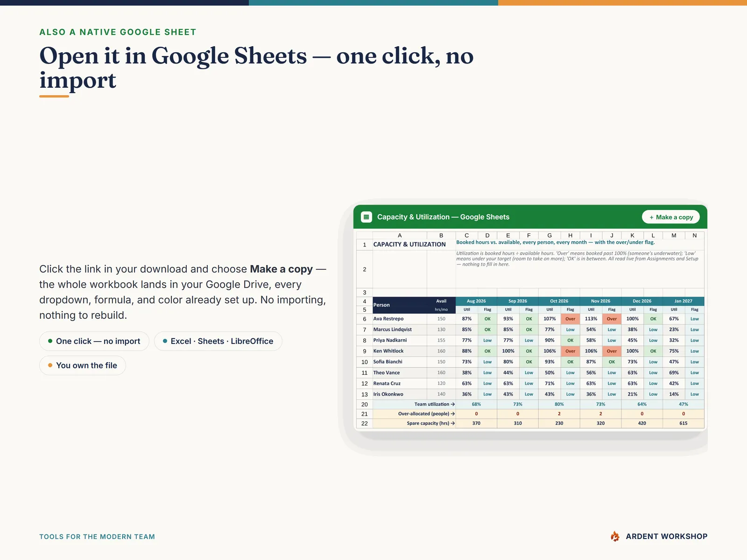Click the Priya Nadkarni name cell
The image size is (747, 560).
400,340
